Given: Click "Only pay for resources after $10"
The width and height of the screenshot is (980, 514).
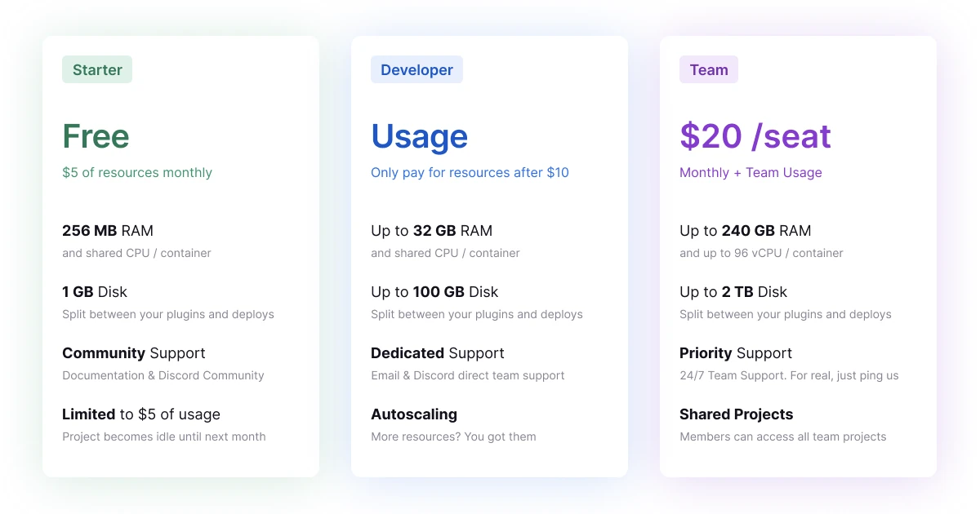Looking at the screenshot, I should [470, 172].
